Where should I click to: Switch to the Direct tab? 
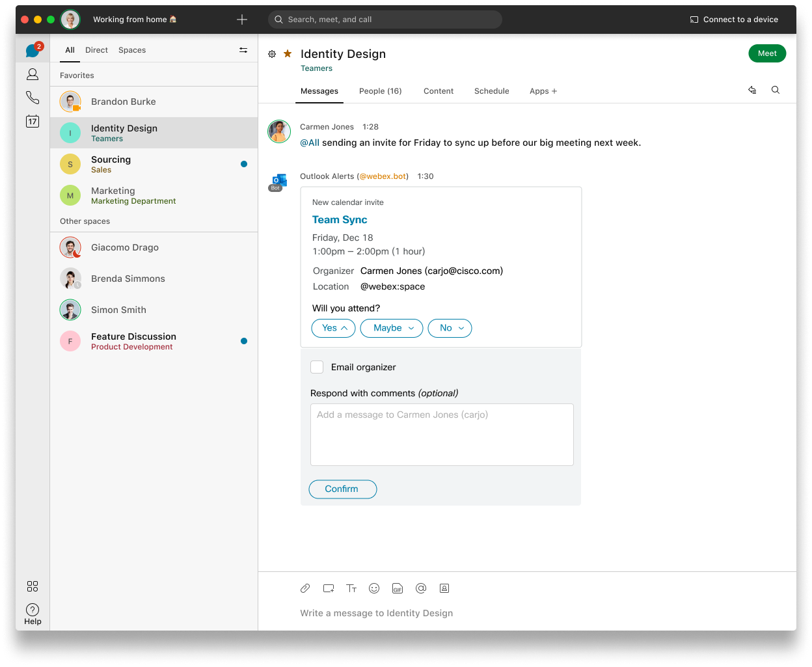pyautogui.click(x=96, y=50)
